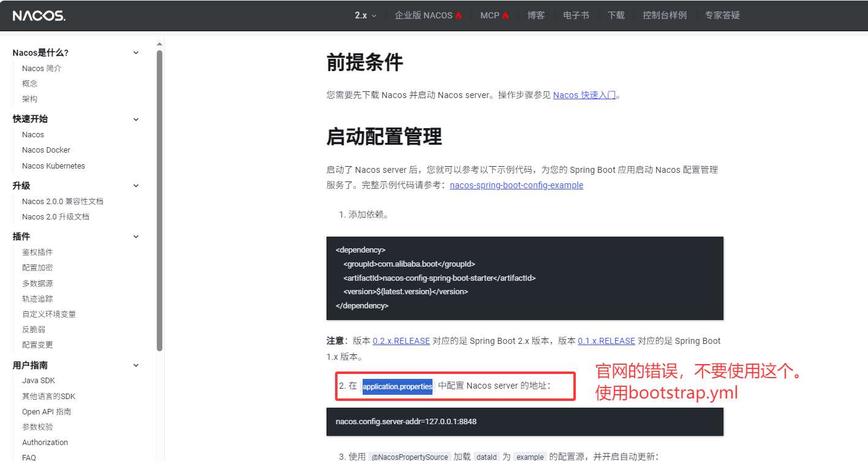Screen dimensions: 868x461
Task: Click the groupId com.alibaba.boot code line
Action: click(409, 264)
